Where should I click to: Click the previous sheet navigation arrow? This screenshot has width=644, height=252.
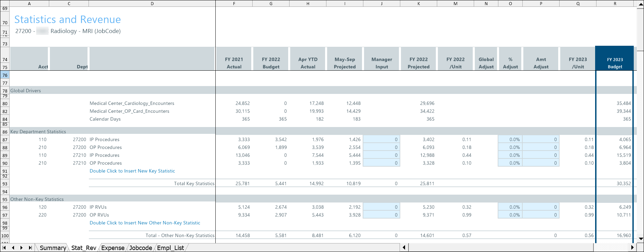13,248
